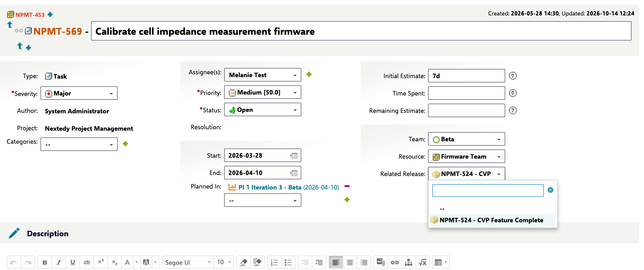Image resolution: width=644 pixels, height=270 pixels.
Task: Align text left
Action: pyautogui.click(x=336, y=262)
